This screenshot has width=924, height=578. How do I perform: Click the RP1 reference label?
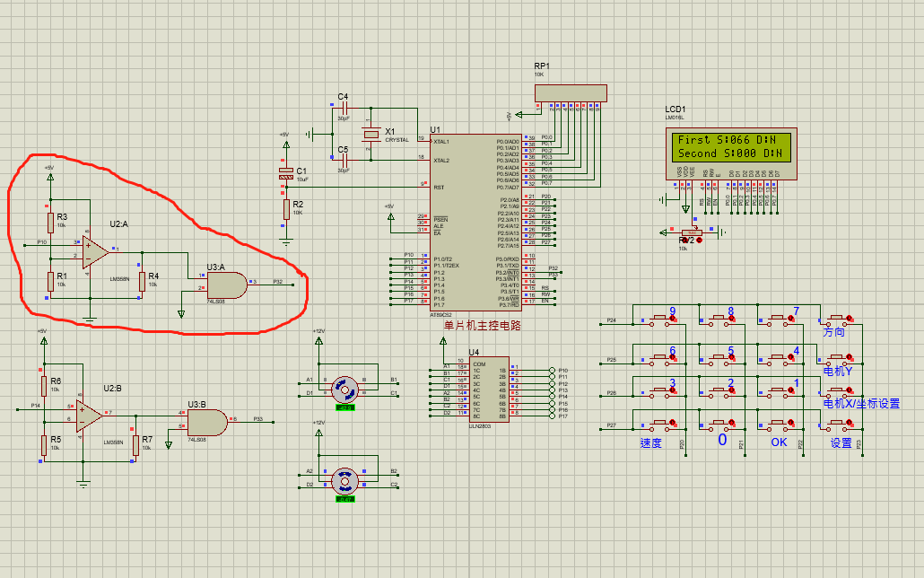coord(542,66)
